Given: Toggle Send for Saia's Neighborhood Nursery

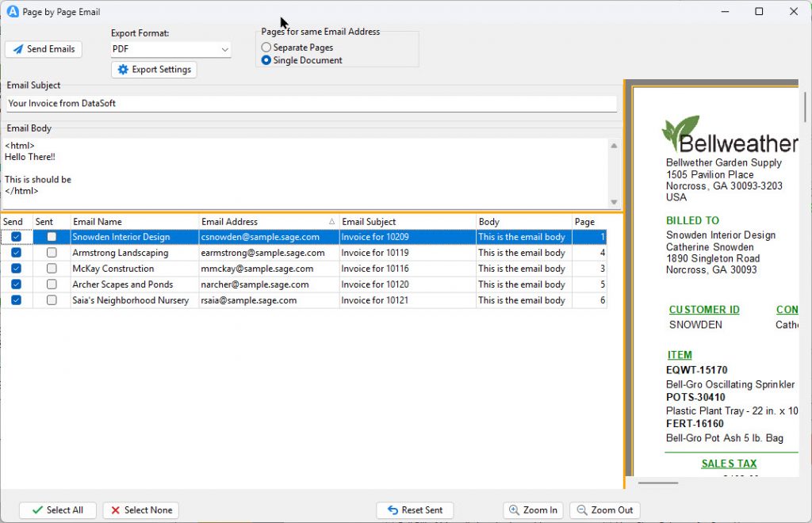Looking at the screenshot, I should click(x=17, y=300).
